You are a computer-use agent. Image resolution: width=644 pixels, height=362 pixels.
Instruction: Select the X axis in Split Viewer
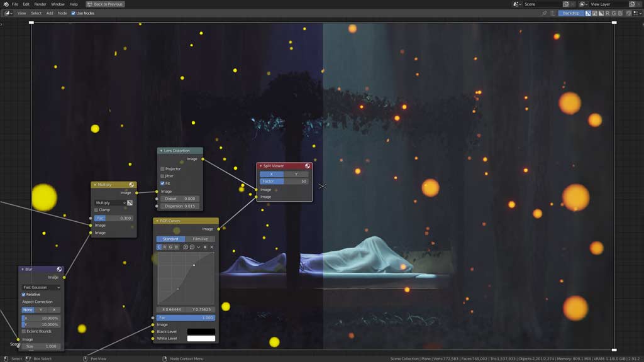click(272, 174)
